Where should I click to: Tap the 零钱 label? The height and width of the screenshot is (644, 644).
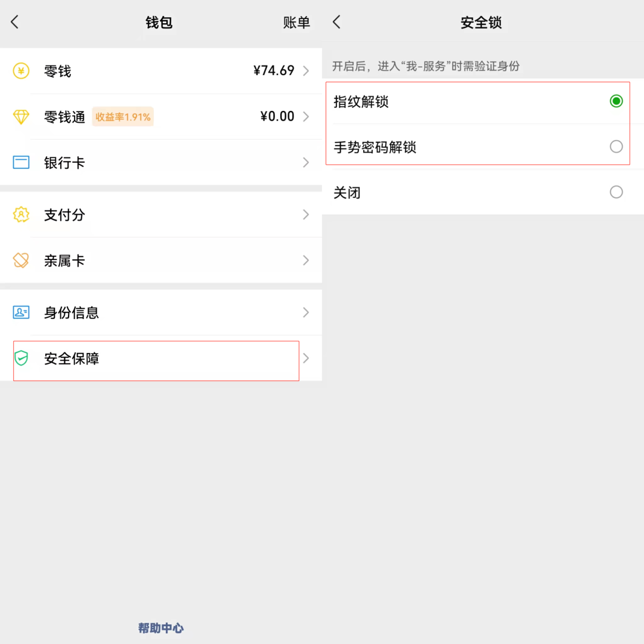(x=57, y=72)
